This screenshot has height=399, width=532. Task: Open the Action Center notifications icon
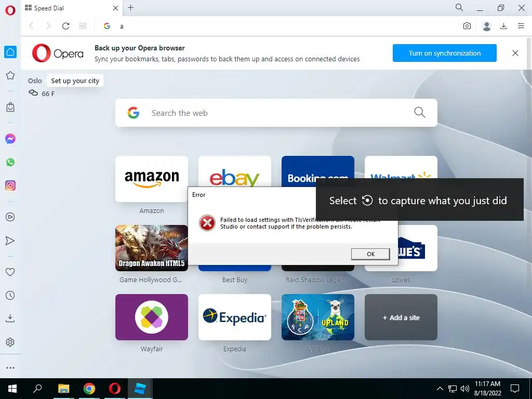point(515,389)
